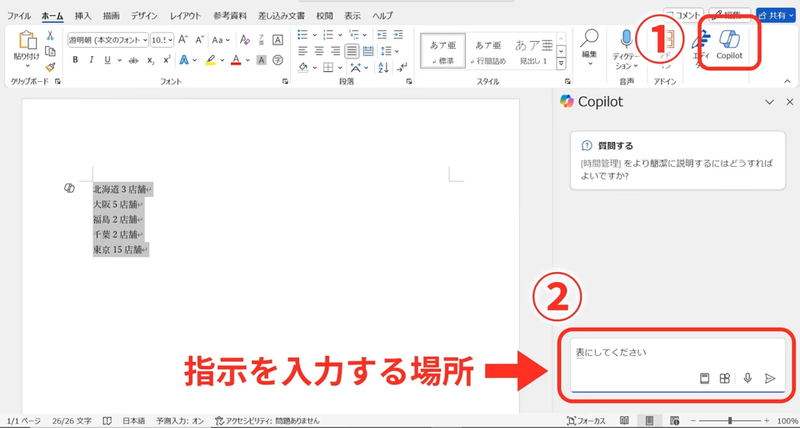This screenshot has width=800, height=428.
Task: Click the Paste clipboard icon
Action: coord(27,41)
